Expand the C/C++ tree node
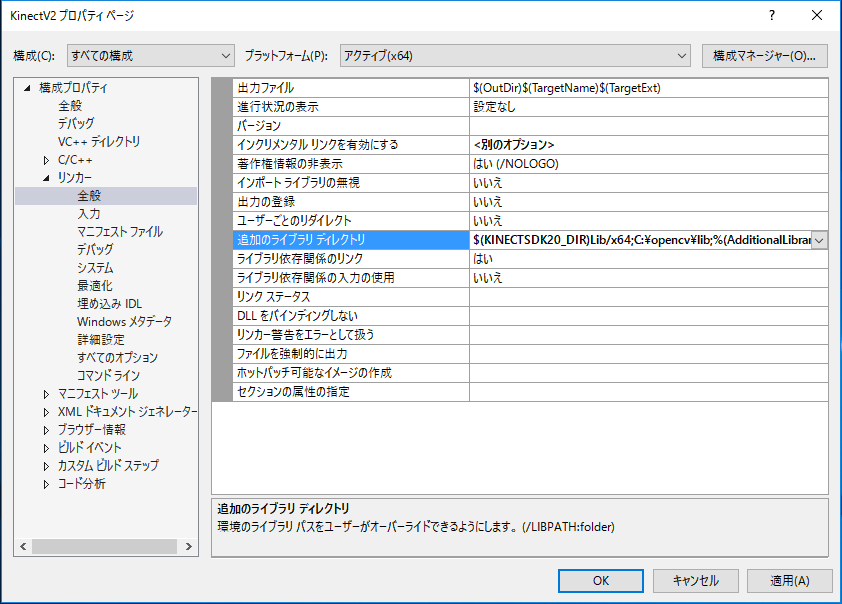842x604 pixels. 46,160
